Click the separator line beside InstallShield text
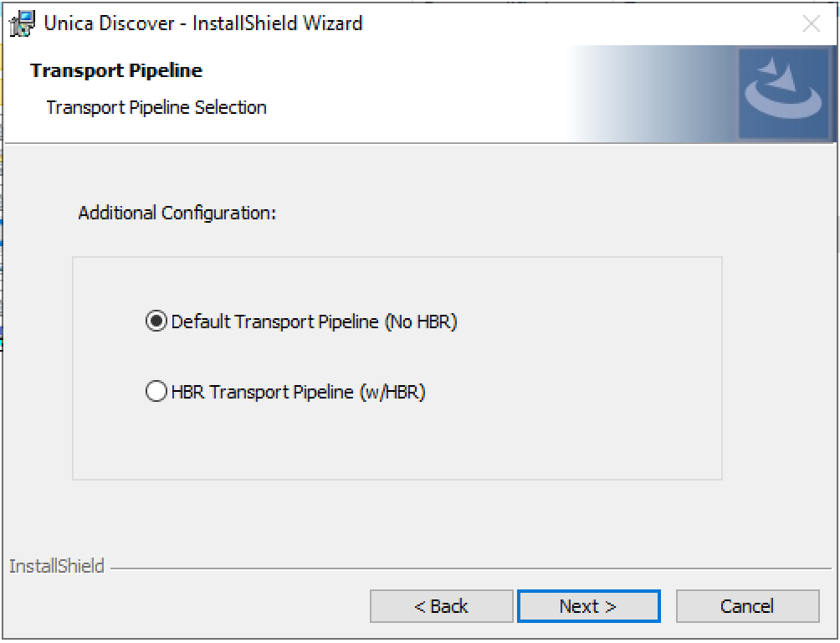 click(x=469, y=568)
